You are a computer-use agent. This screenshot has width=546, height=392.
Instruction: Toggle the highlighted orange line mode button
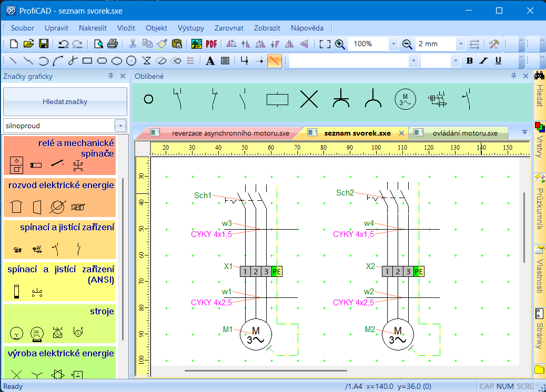275,61
